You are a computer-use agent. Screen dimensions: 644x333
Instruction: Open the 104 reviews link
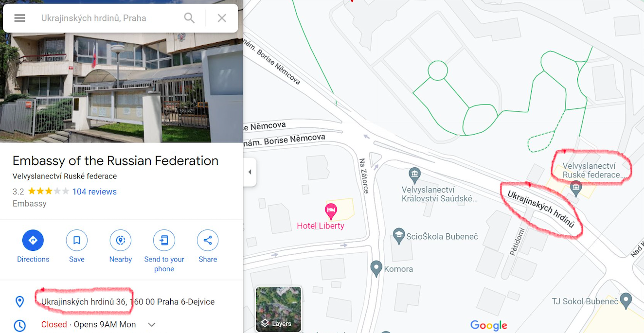pyautogui.click(x=94, y=192)
